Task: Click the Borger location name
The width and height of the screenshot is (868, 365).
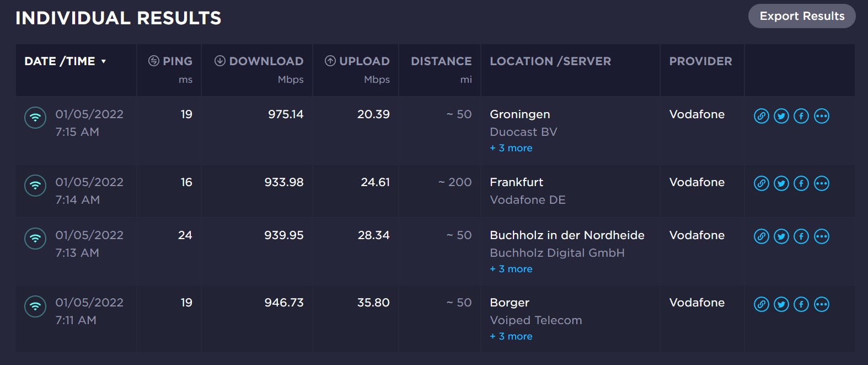Action: [510, 303]
